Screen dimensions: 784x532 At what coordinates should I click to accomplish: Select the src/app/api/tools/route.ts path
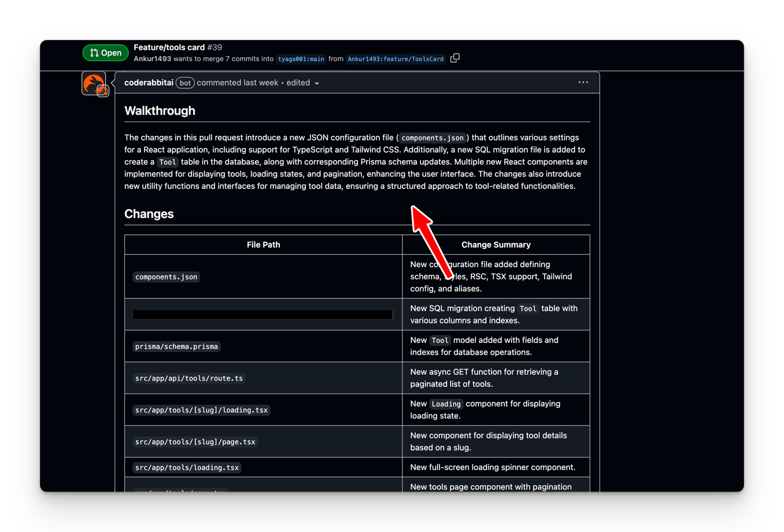coord(189,378)
